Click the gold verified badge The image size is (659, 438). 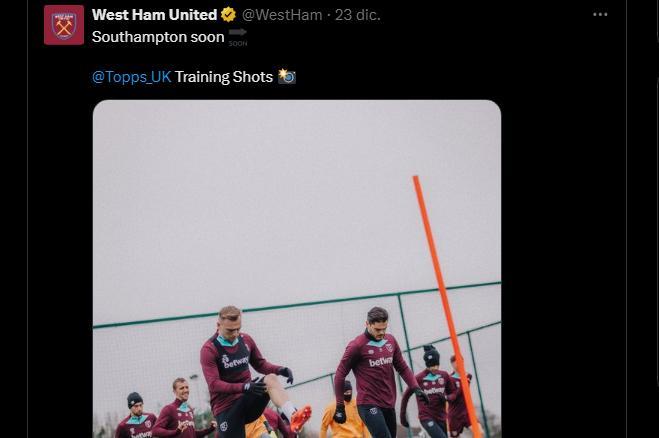tap(229, 15)
